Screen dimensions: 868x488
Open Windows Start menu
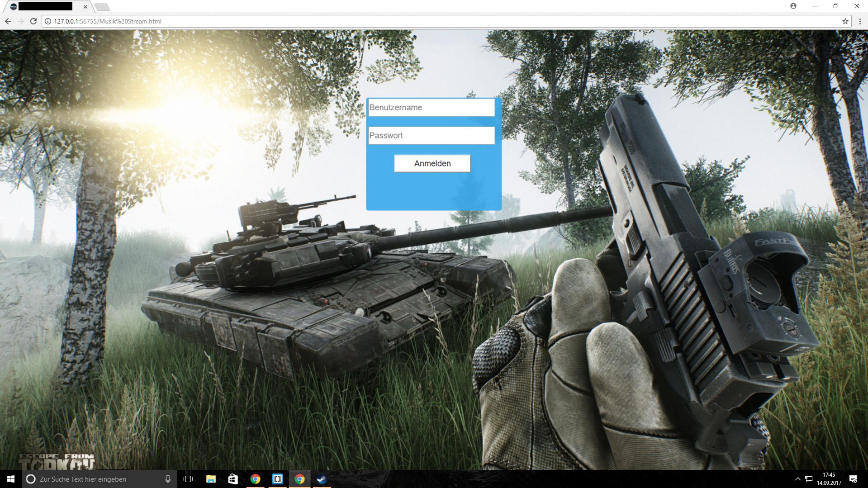tap(11, 479)
